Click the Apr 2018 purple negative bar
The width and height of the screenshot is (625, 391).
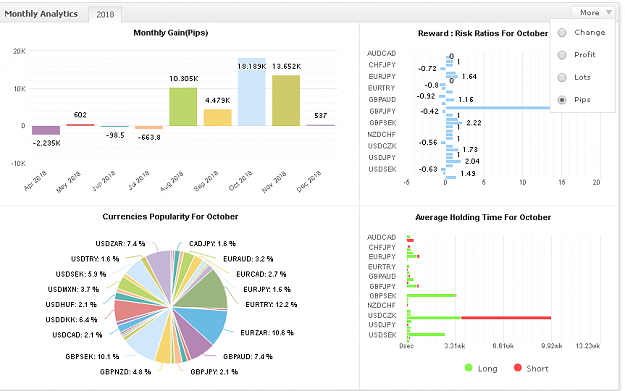(46, 130)
